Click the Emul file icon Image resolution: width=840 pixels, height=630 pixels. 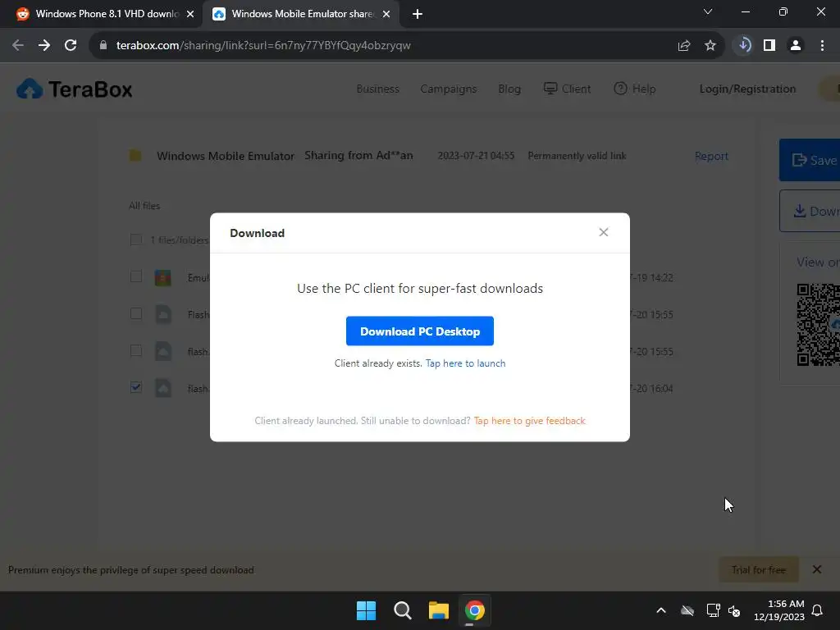click(163, 277)
